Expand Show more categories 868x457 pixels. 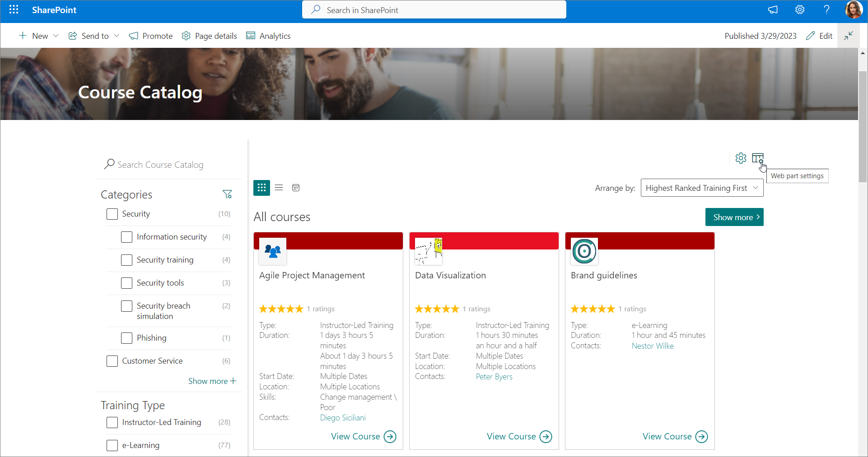[212, 381]
